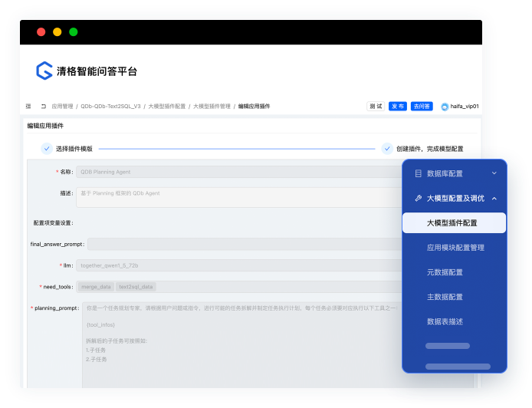Click the 清格智能问答平台 logo icon
The height and width of the screenshot is (408, 532).
click(44, 71)
